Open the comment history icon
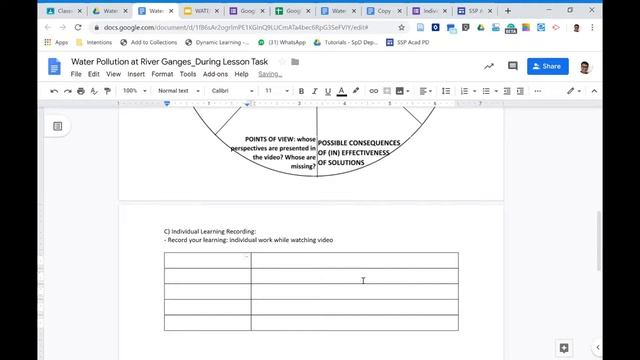Image resolution: width=640 pixels, height=360 pixels. click(x=513, y=66)
